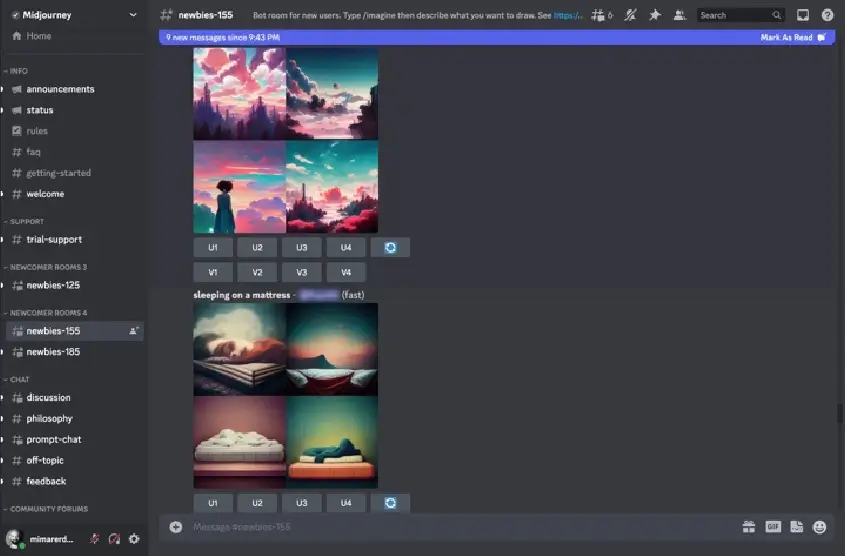Switch to the prompt-chat channel
The height and width of the screenshot is (556, 845).
pyautogui.click(x=54, y=440)
